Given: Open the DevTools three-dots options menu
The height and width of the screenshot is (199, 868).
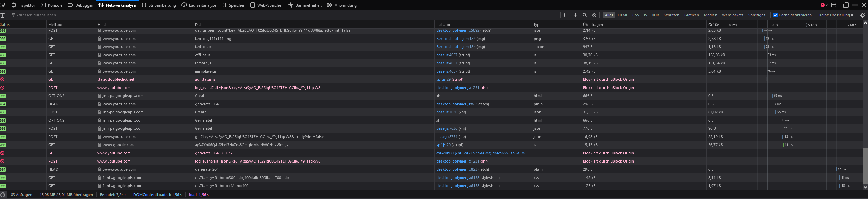Looking at the screenshot, I should (855, 5).
